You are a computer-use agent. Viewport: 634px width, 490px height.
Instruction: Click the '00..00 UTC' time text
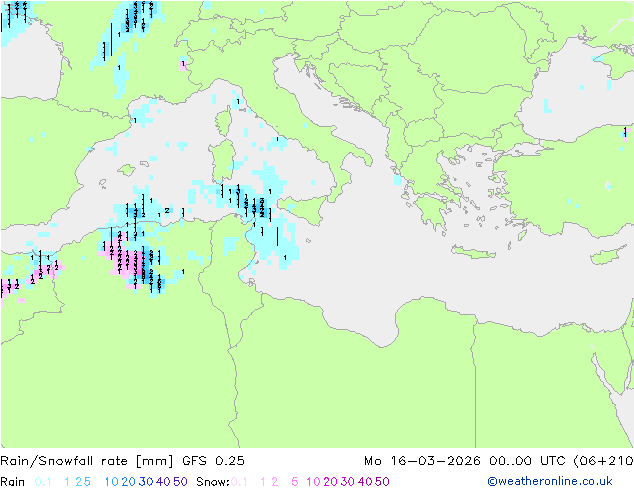527,461
